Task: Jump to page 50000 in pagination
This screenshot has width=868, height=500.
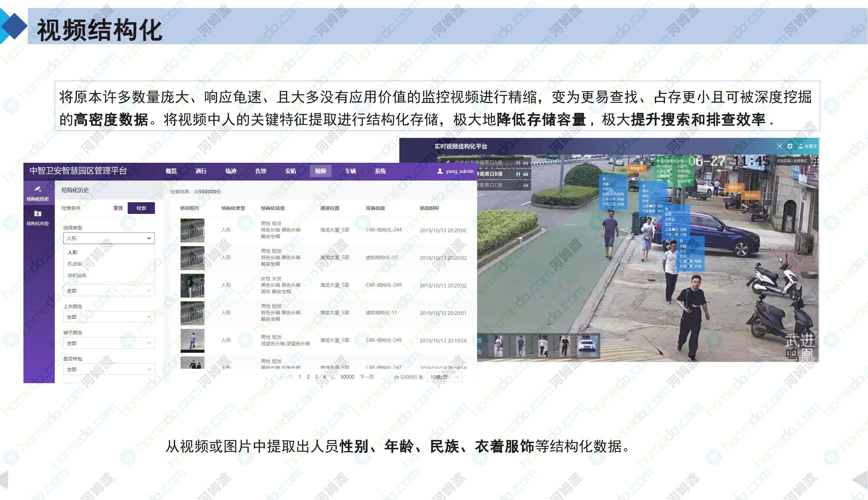Action: coord(347,377)
